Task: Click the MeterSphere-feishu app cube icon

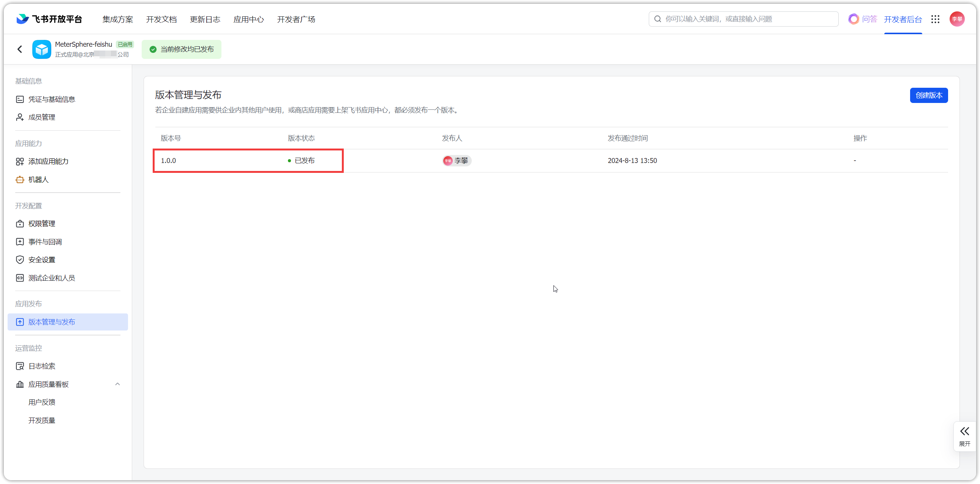Action: (x=41, y=49)
